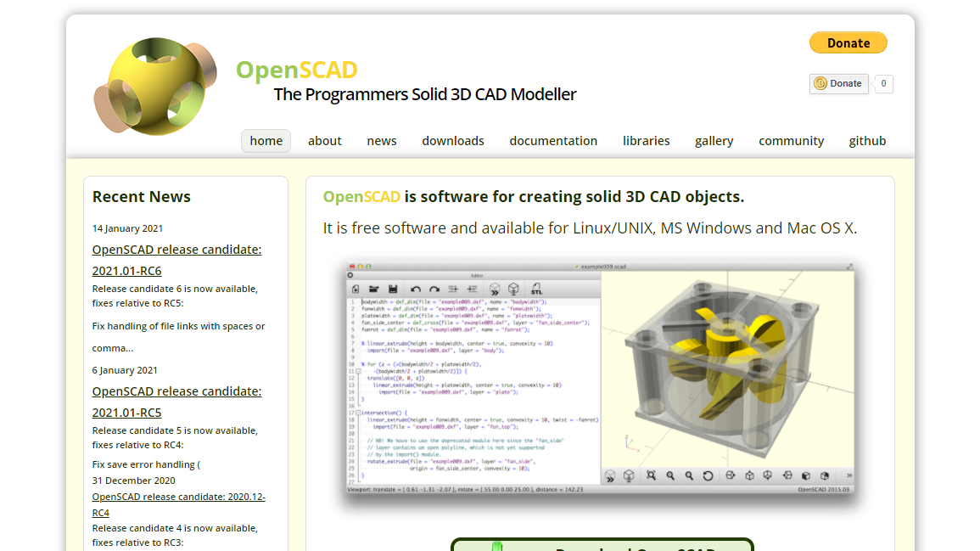
Task: Open the documentation page
Action: pos(553,141)
